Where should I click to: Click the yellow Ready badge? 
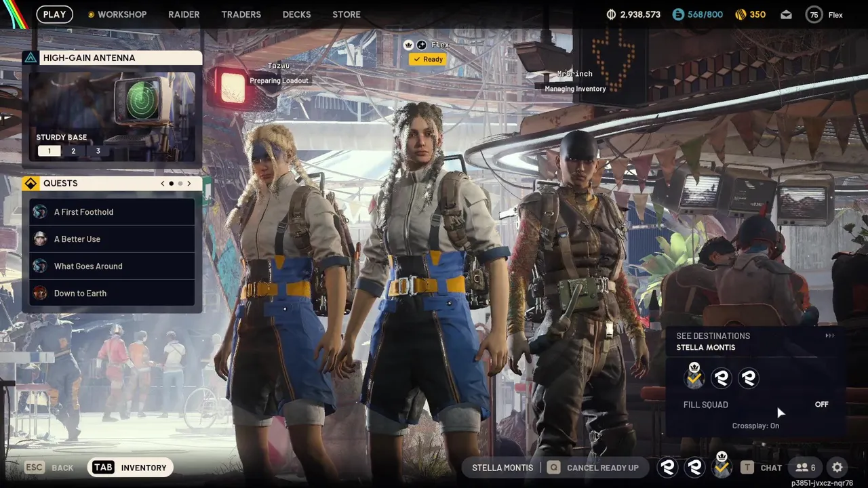pyautogui.click(x=427, y=60)
